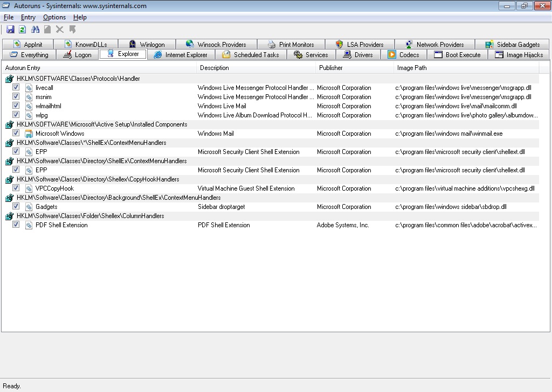
Task: Open the File menu
Action: click(x=9, y=17)
